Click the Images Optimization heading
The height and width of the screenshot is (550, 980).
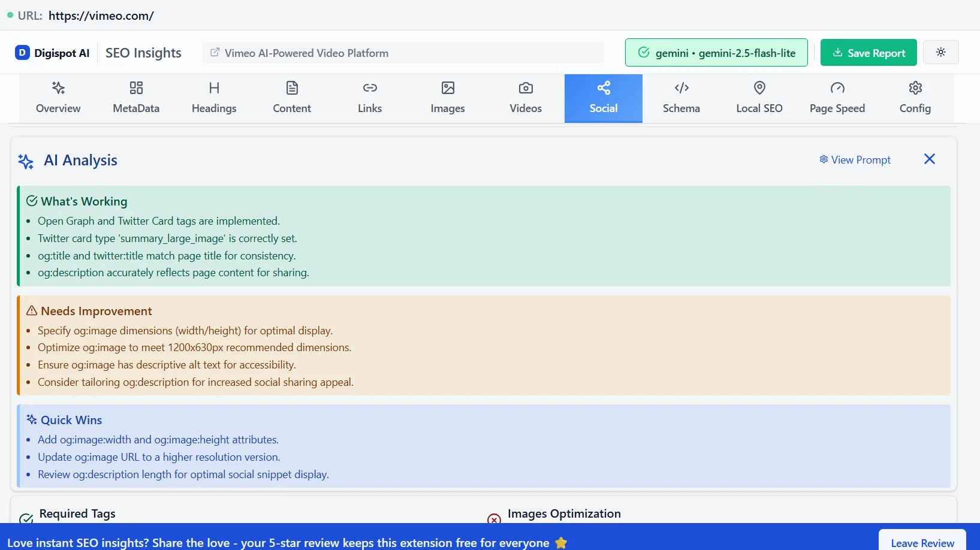(564, 513)
